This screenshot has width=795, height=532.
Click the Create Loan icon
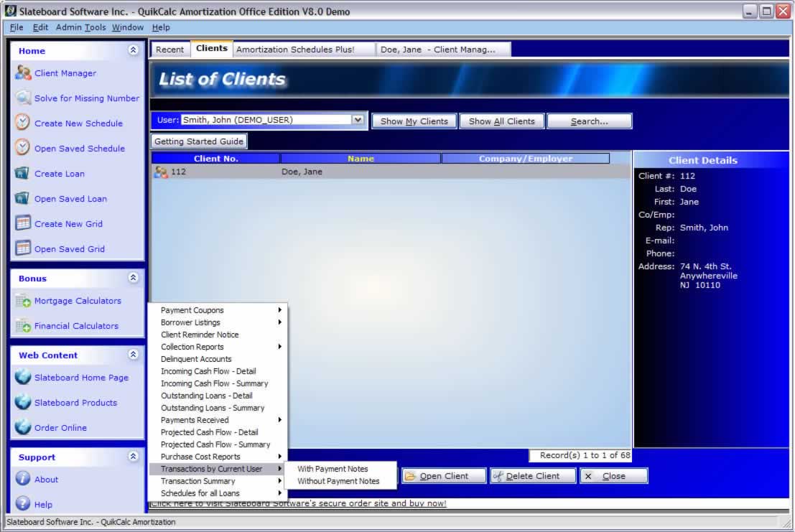(x=23, y=174)
